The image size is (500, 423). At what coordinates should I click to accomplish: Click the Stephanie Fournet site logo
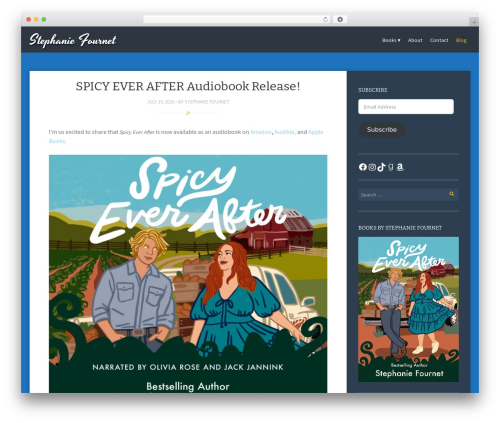[73, 40]
